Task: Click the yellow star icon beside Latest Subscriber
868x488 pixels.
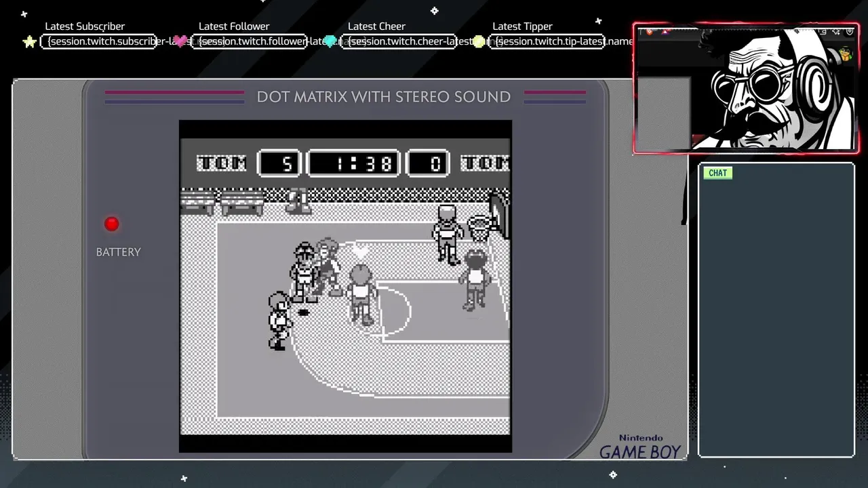Action: tap(29, 42)
